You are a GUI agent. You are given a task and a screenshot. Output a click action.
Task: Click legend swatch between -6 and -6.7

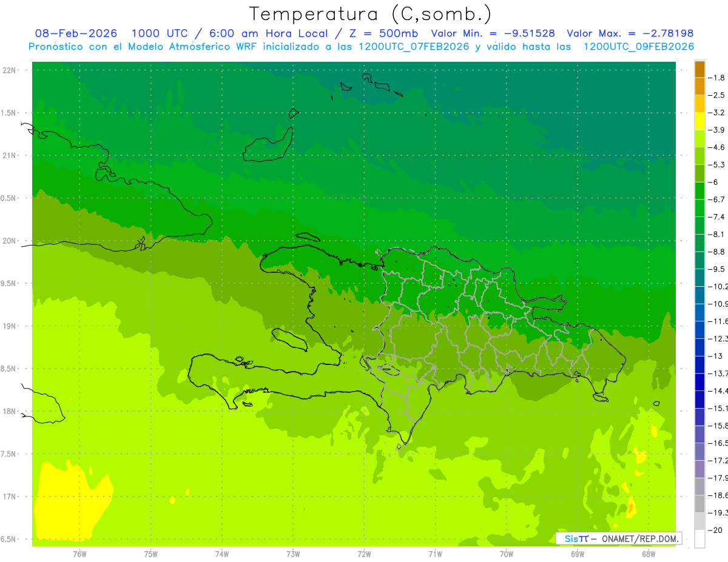(x=699, y=191)
